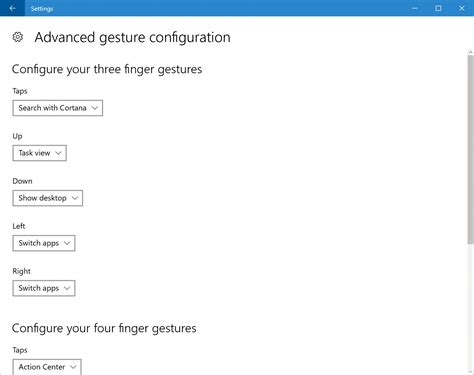Click the vertical scrollbar thumb

click(470, 150)
